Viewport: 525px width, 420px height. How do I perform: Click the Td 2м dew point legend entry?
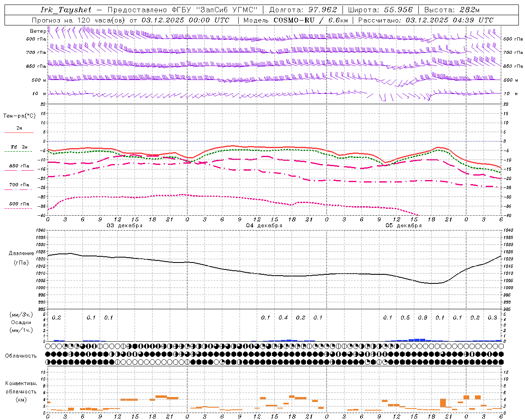coord(19,147)
